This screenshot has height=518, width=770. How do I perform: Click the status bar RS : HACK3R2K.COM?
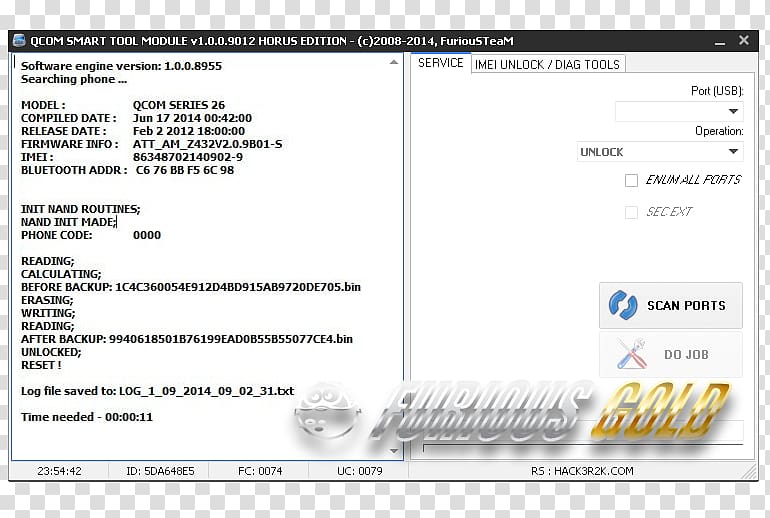(582, 471)
